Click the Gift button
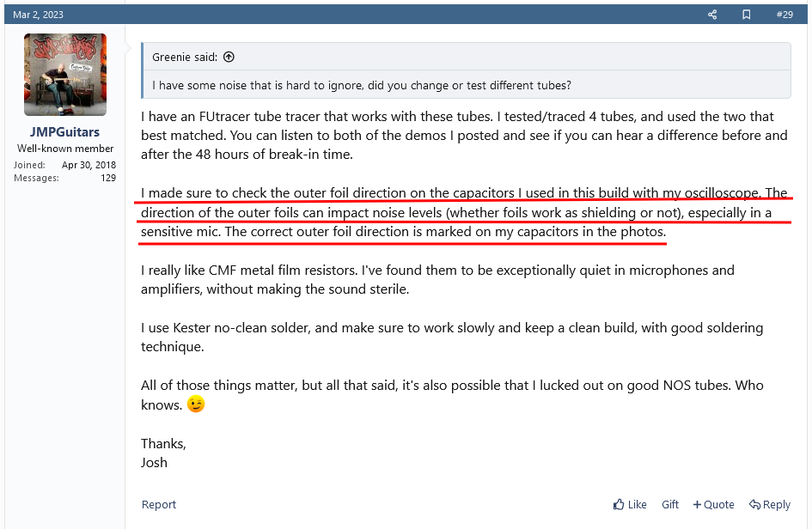Image resolution: width=812 pixels, height=529 pixels. pos(670,505)
